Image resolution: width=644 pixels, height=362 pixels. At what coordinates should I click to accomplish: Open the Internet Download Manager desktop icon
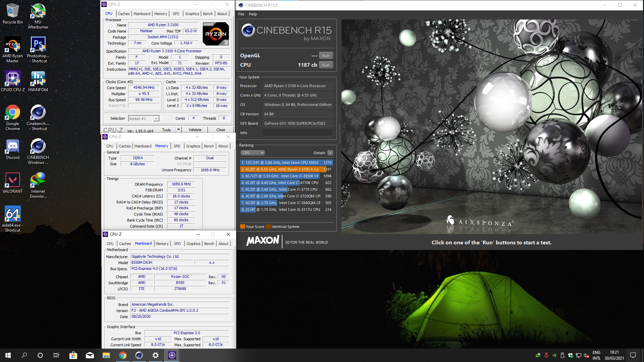click(x=38, y=185)
